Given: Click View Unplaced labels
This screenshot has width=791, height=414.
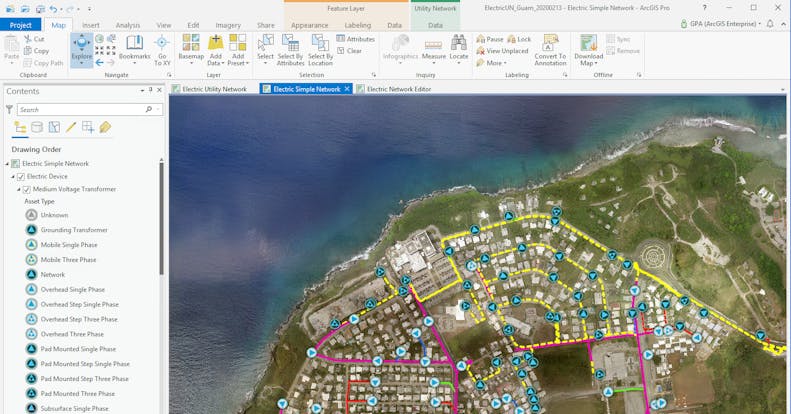Looking at the screenshot, I should coord(502,51).
